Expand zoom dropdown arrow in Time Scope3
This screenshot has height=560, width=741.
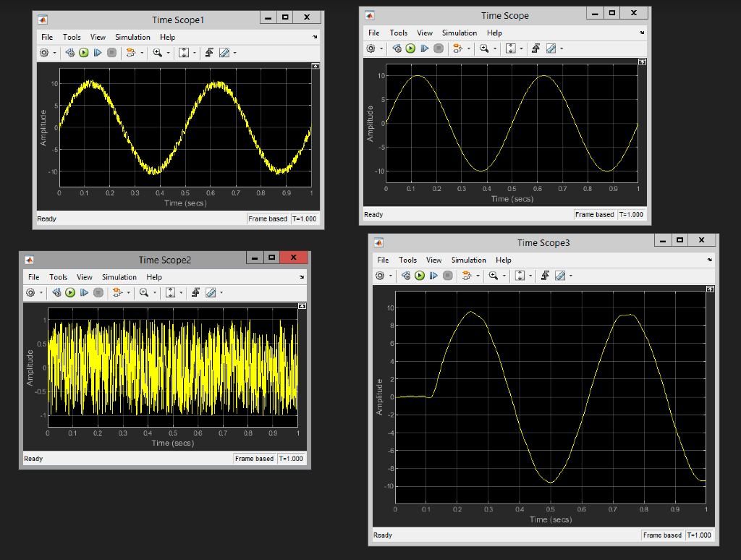[504, 276]
